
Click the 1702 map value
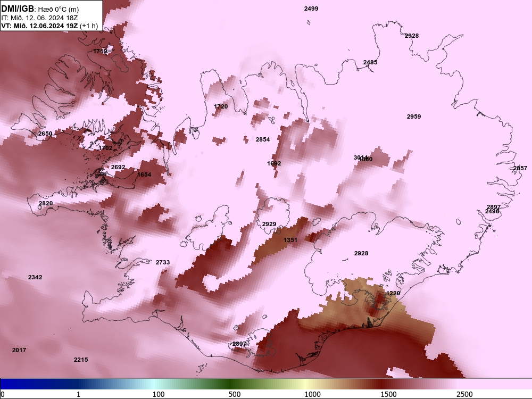pyautogui.click(x=105, y=148)
